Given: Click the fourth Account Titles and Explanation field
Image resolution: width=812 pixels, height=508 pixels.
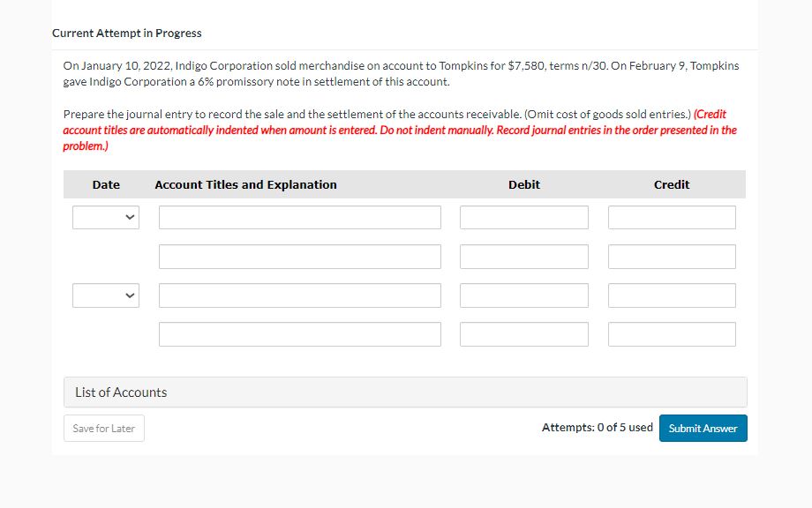Looking at the screenshot, I should click(x=299, y=333).
